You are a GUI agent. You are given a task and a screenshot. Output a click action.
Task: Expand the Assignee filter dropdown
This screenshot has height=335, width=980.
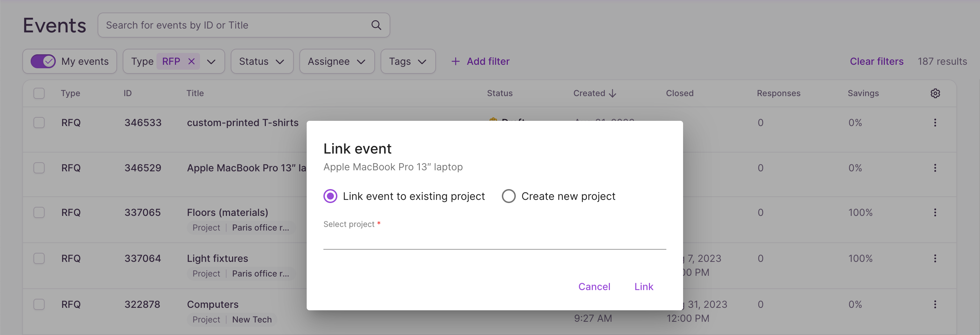coord(337,61)
